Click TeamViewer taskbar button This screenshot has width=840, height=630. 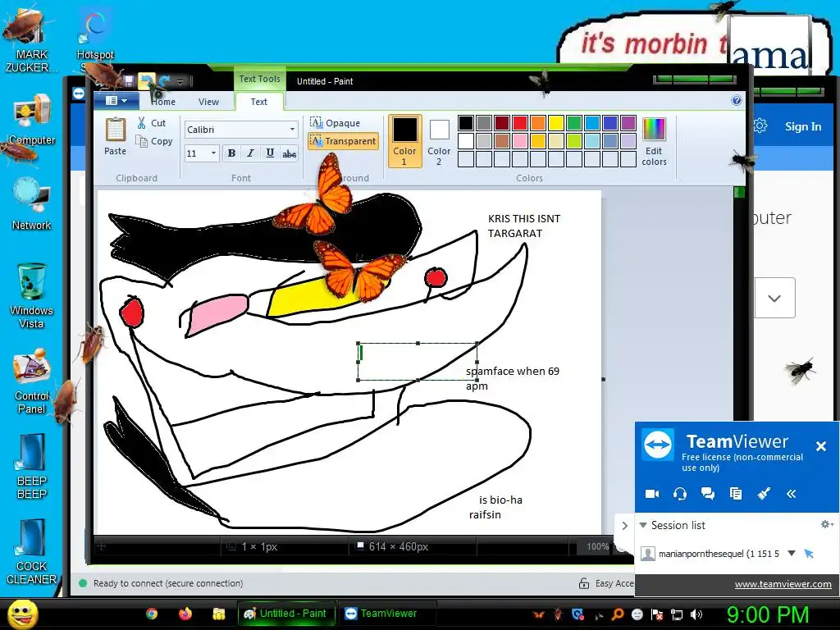click(387, 614)
